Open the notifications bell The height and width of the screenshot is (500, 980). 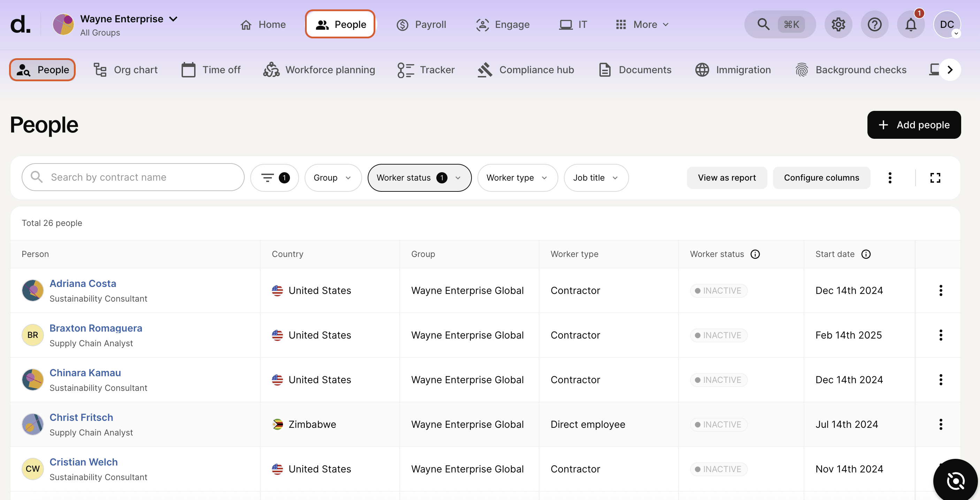(x=911, y=24)
